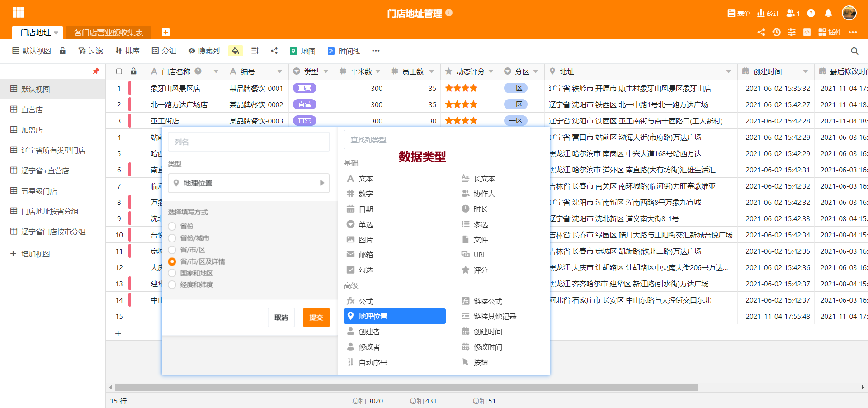Image resolution: width=868 pixels, height=408 pixels.
Task: Open the plugins button
Action: tap(830, 32)
